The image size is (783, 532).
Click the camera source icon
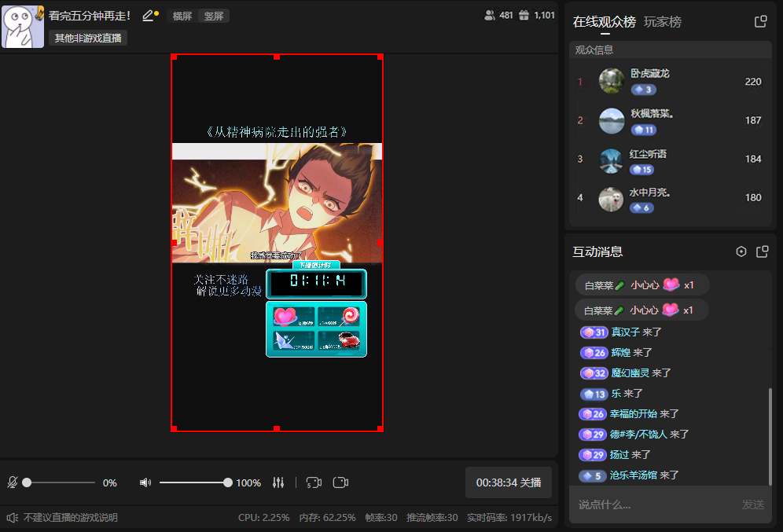(340, 482)
